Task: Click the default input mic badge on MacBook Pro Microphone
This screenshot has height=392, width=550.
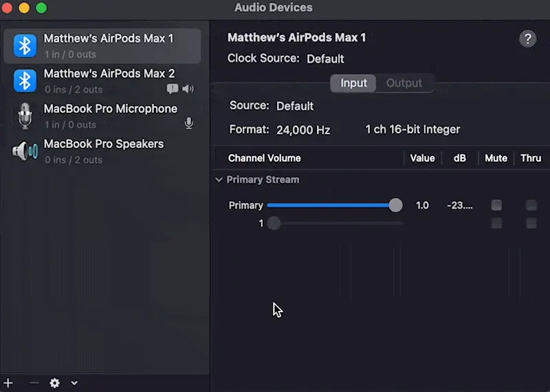Action: tap(188, 123)
